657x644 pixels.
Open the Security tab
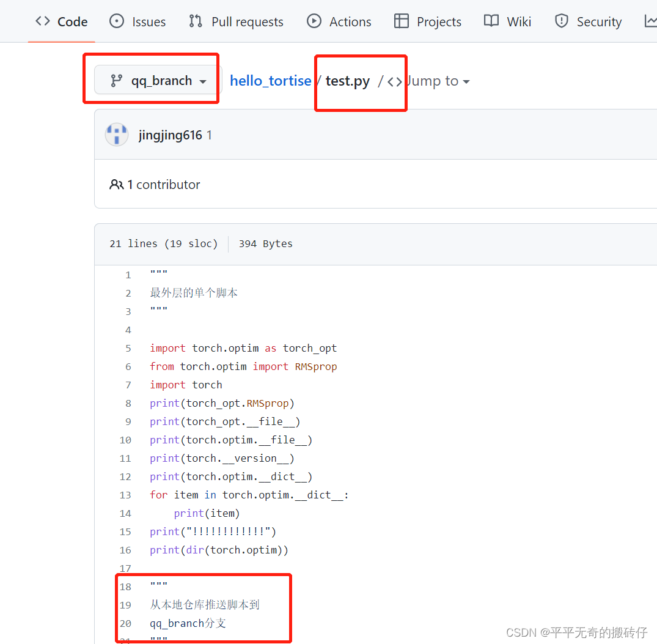588,21
